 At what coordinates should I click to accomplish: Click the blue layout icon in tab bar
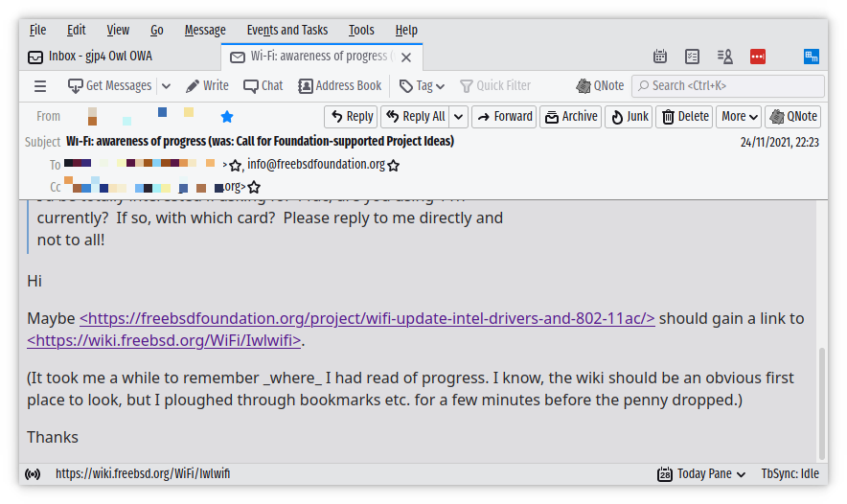(812, 57)
